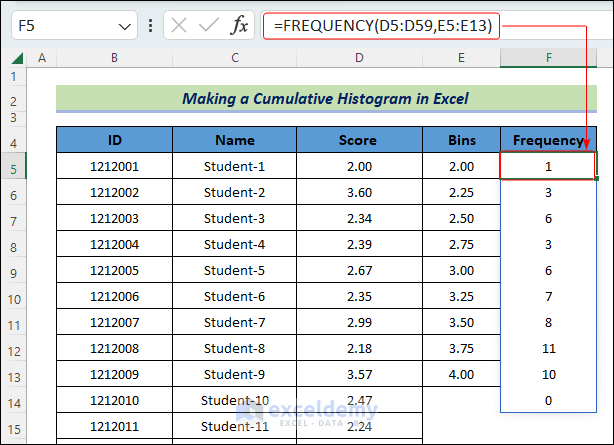Select the row 13 header
Image resolution: width=614 pixels, height=445 pixels.
(14, 375)
